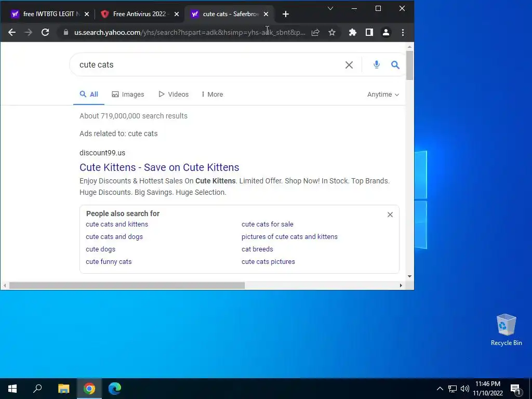This screenshot has width=532, height=399.
Task: Launch File Explorer from the taskbar
Action: (63, 389)
